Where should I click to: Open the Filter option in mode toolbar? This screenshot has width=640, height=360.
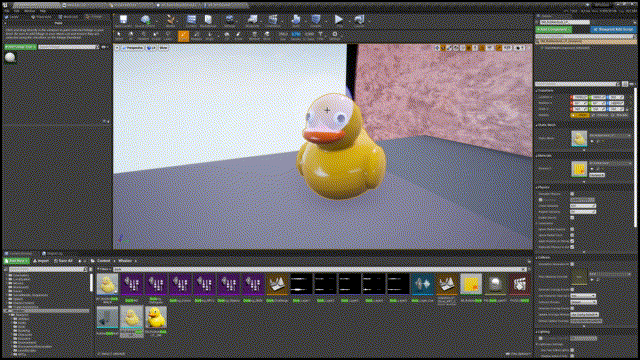click(x=320, y=36)
